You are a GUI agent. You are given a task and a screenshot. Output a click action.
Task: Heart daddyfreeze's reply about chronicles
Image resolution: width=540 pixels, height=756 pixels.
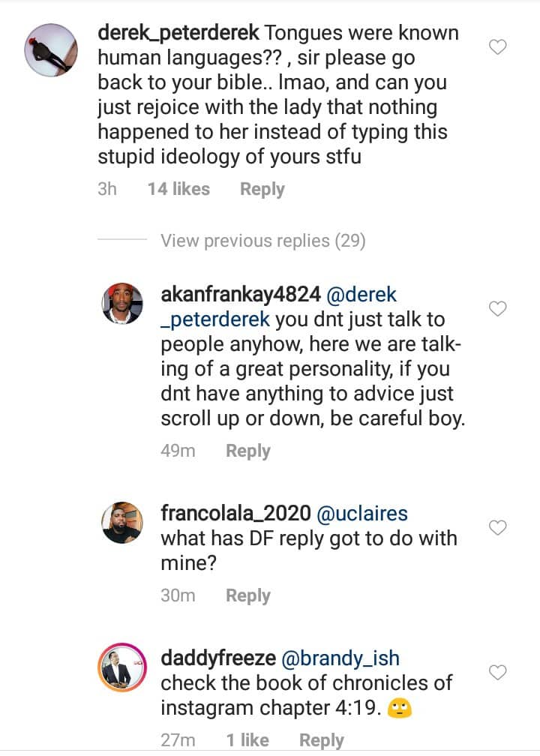(498, 673)
